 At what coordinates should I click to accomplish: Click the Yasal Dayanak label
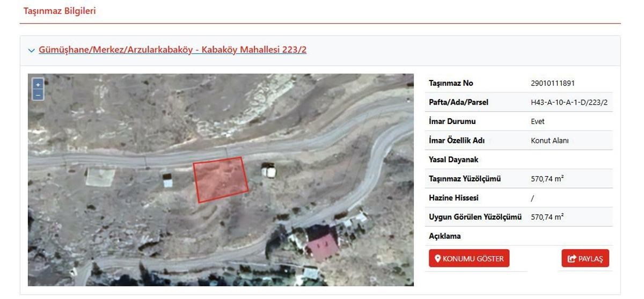pyautogui.click(x=453, y=159)
